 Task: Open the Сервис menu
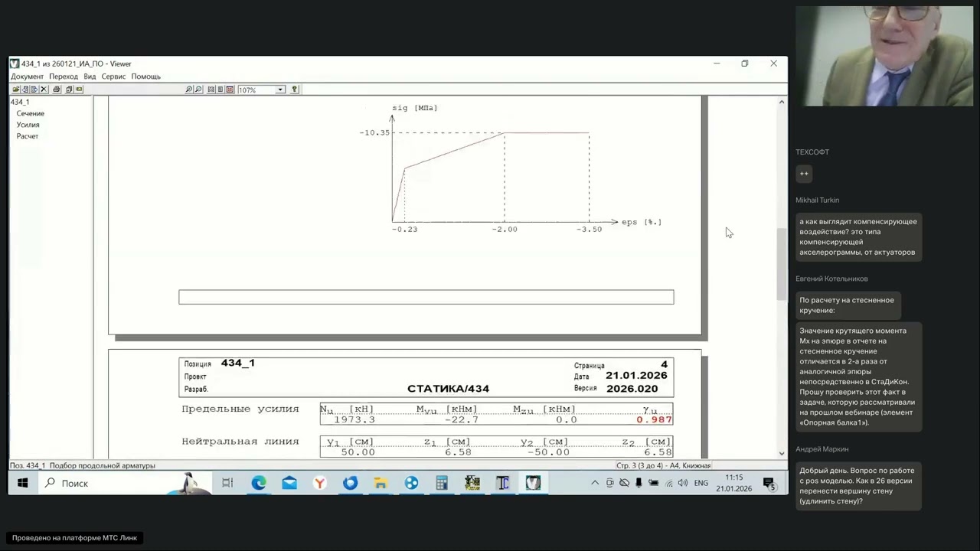click(x=113, y=77)
